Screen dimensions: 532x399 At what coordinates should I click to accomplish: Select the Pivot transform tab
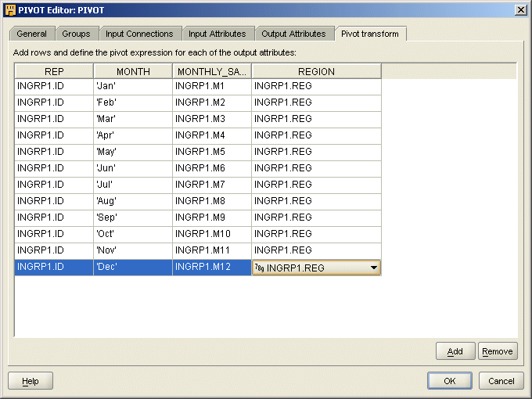click(370, 34)
